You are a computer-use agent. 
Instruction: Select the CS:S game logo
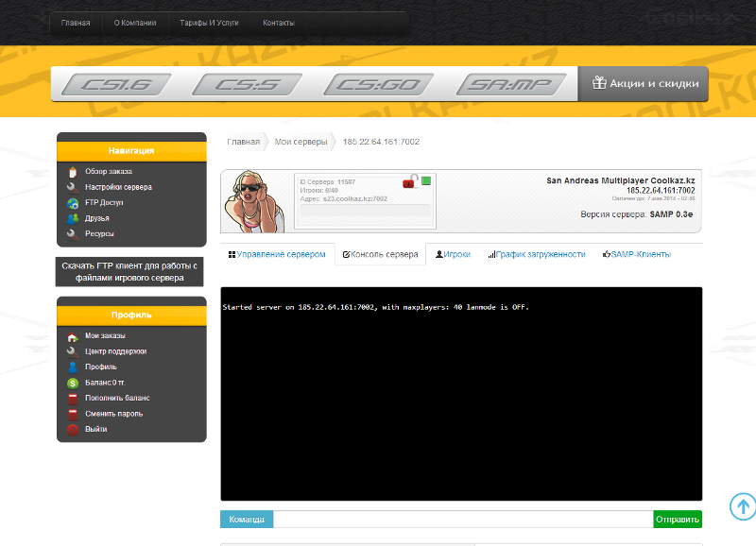point(248,85)
